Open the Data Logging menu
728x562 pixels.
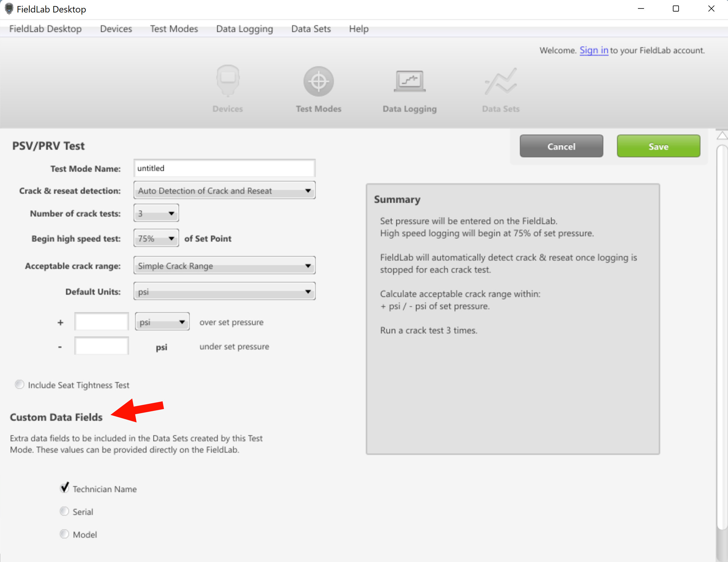(245, 29)
